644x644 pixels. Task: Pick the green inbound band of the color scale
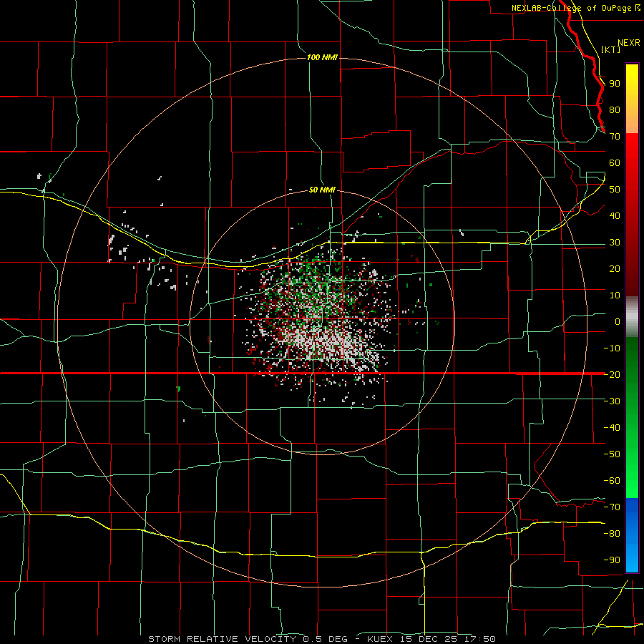pyautogui.click(x=632, y=417)
